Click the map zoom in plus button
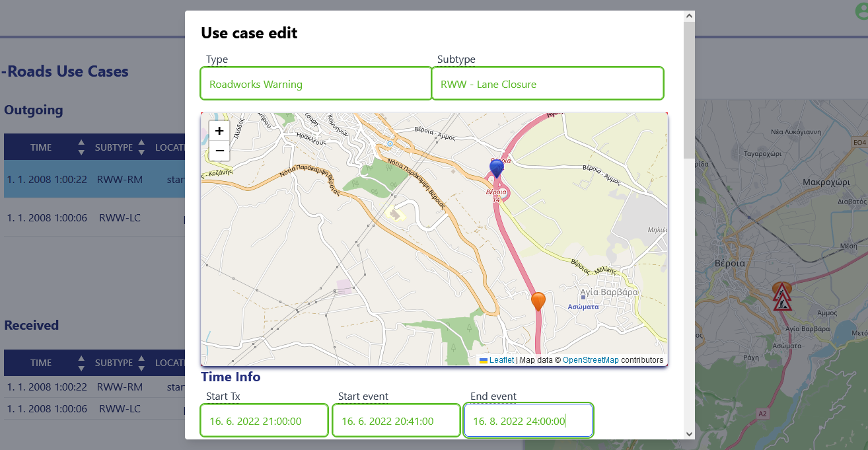This screenshot has width=868, height=450. tap(219, 131)
